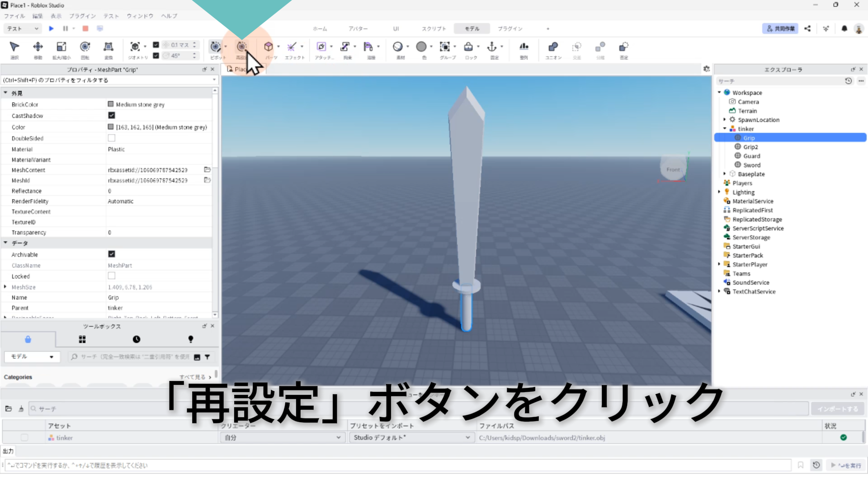Click the Anchor tool icon
The height and width of the screenshot is (488, 868).
click(x=492, y=47)
